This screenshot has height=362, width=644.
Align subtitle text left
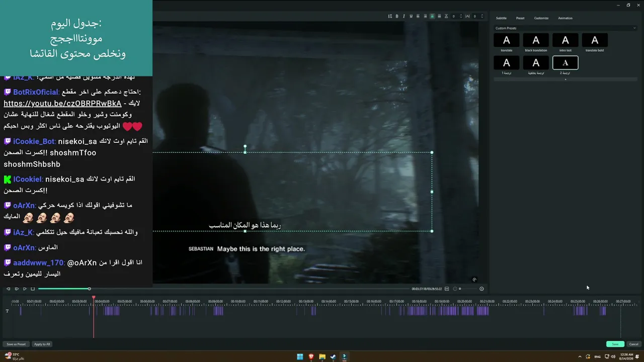pyautogui.click(x=418, y=16)
